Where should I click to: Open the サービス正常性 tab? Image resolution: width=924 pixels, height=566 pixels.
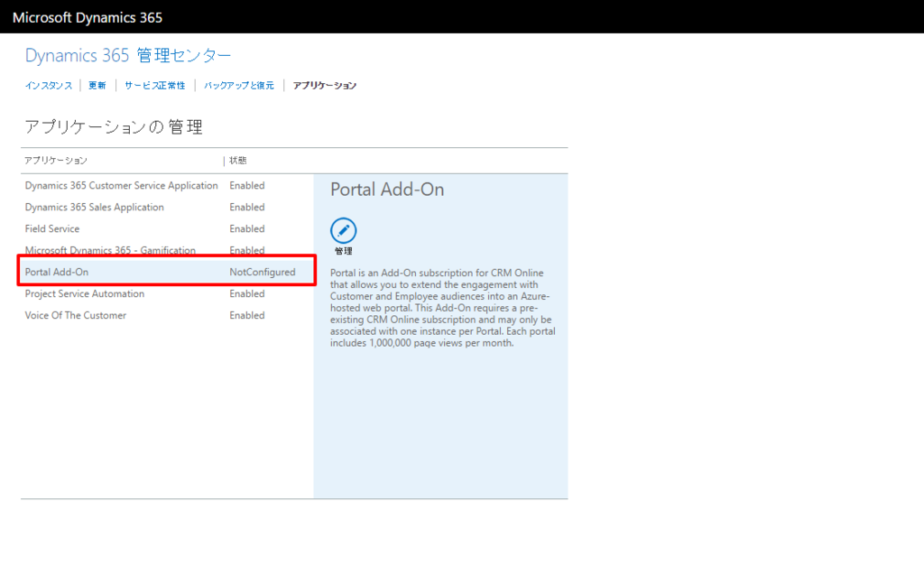[155, 86]
